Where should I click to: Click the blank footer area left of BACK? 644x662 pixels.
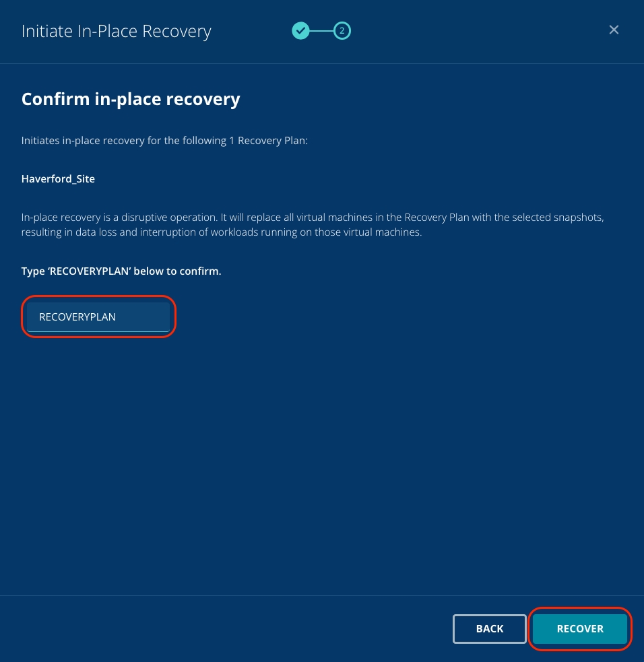(222, 628)
